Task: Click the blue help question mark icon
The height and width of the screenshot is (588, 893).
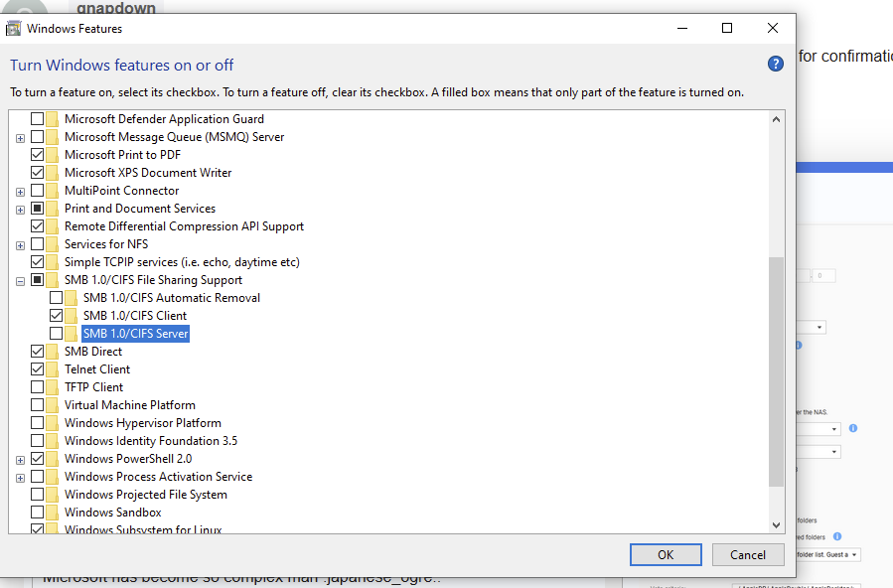Action: (776, 64)
